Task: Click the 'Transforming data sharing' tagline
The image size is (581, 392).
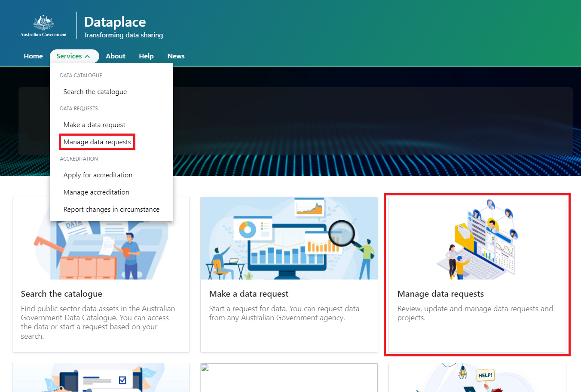Action: [123, 35]
